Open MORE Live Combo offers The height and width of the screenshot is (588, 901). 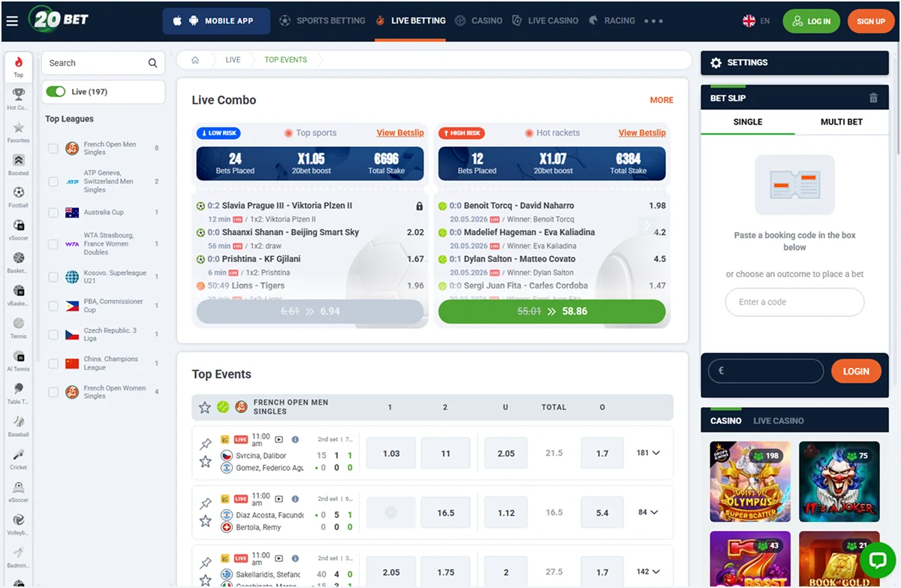[661, 100]
